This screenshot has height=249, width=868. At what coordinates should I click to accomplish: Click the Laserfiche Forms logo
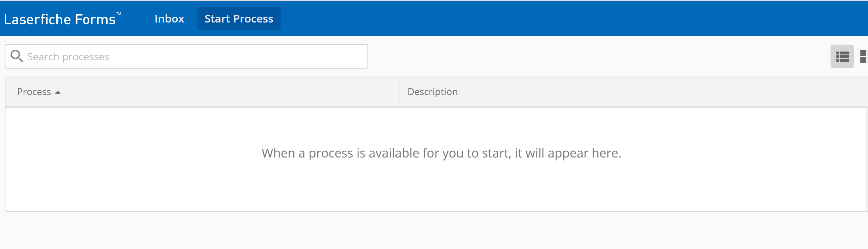(60, 19)
